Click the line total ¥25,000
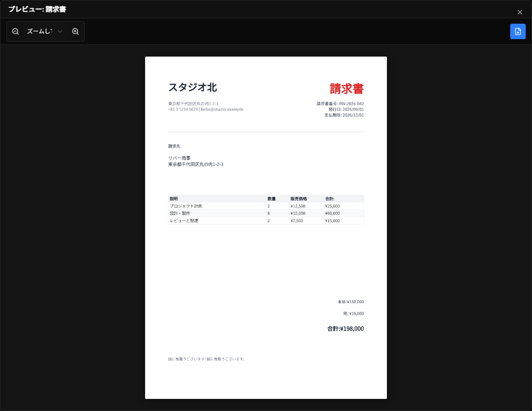This screenshot has height=411, width=532. 332,206
